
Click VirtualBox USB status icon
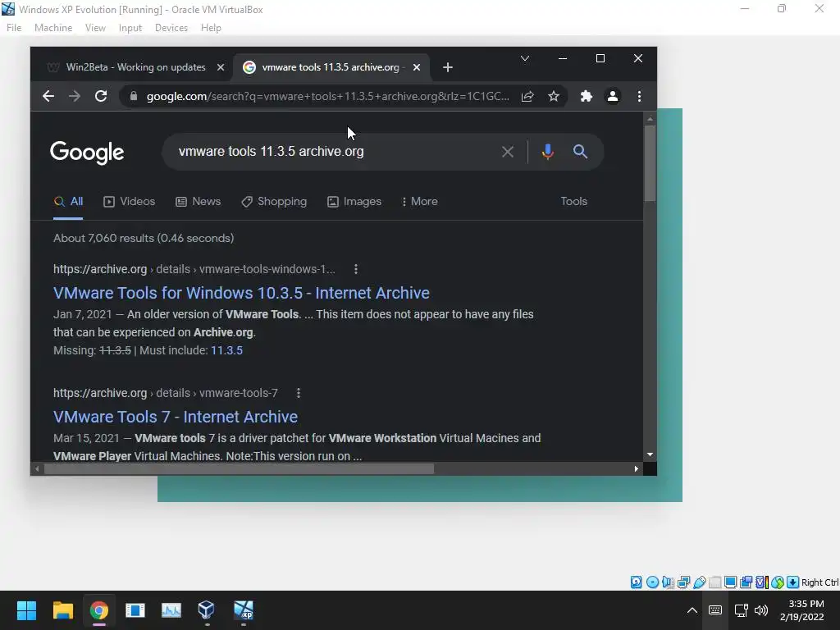pyautogui.click(x=699, y=582)
